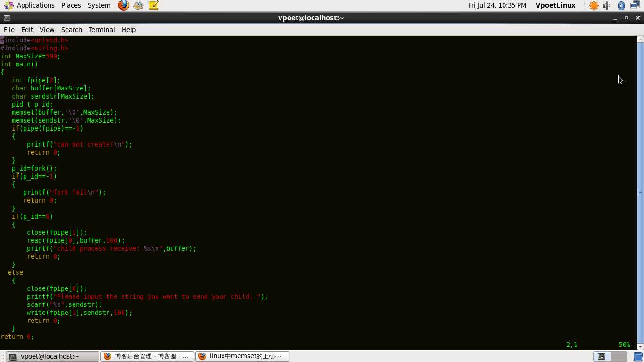Click the terminal scrollbar handle
This screenshot has width=644, height=362.
pyautogui.click(x=640, y=192)
